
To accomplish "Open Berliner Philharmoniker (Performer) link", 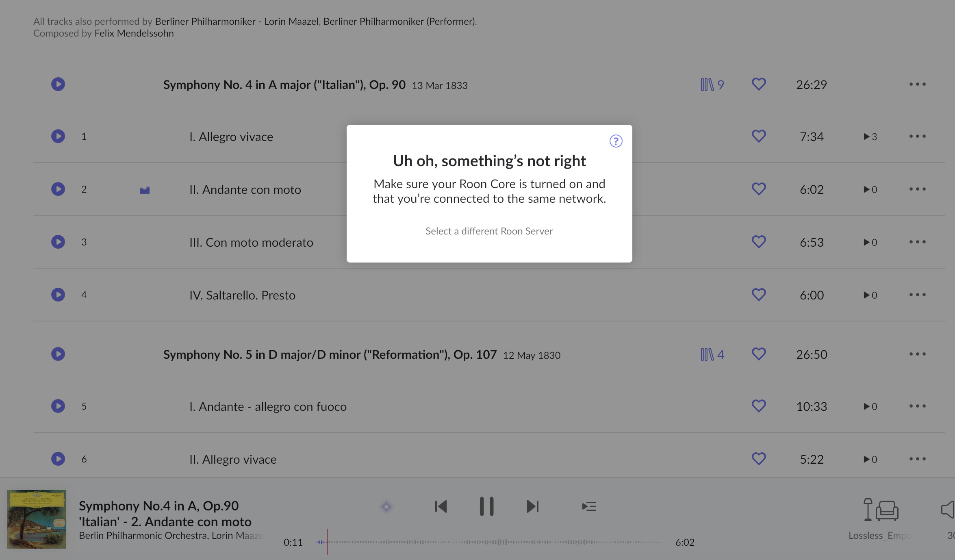I will (399, 21).
